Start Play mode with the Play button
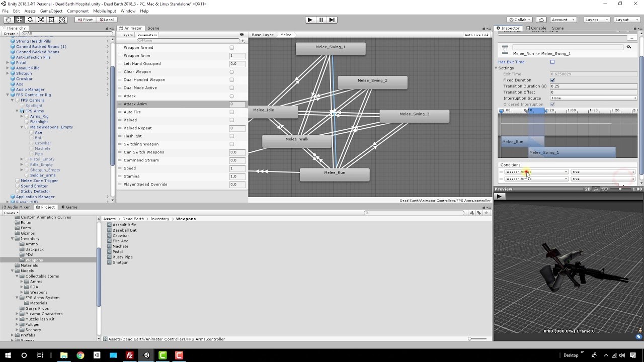Viewport: 644px width, 362px height. [x=310, y=20]
